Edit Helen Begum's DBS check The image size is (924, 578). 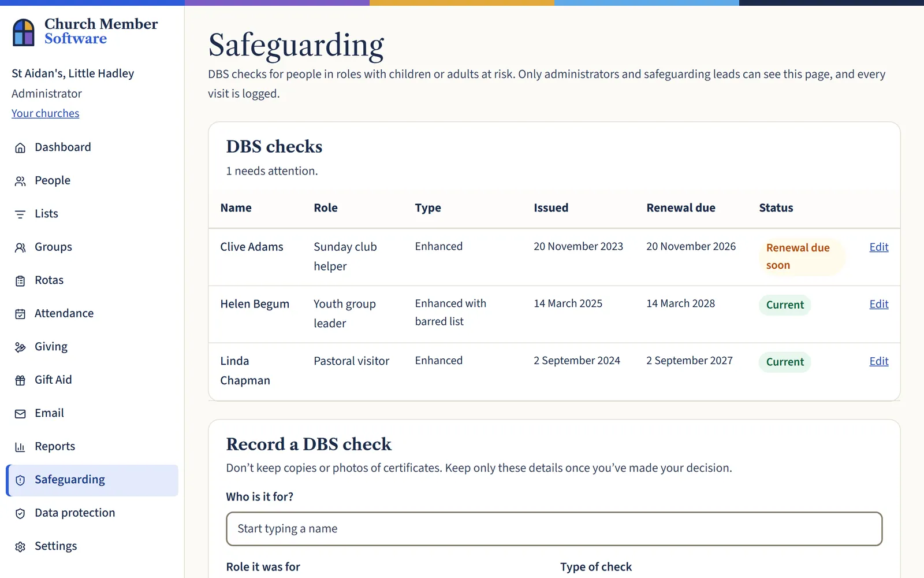879,304
